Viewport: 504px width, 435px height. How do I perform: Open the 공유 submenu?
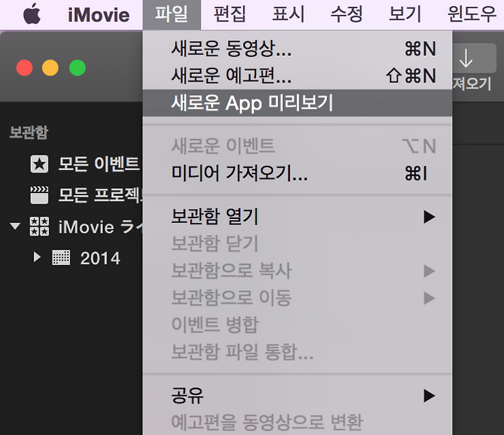pyautogui.click(x=297, y=396)
